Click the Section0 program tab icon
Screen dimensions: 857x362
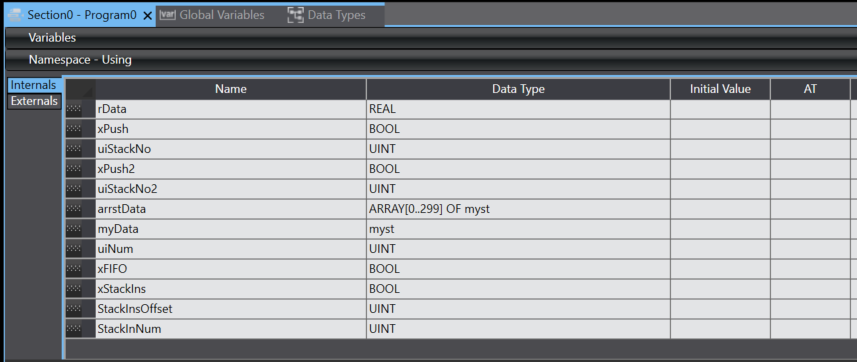17,15
